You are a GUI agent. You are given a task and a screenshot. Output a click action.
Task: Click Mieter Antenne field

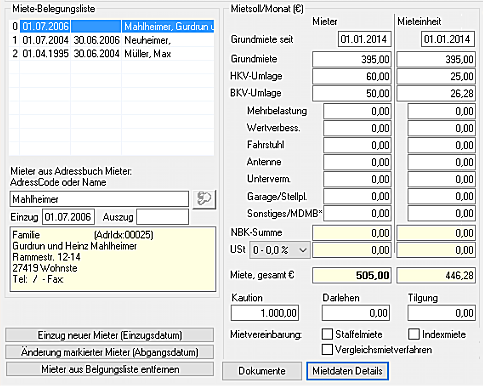point(357,162)
